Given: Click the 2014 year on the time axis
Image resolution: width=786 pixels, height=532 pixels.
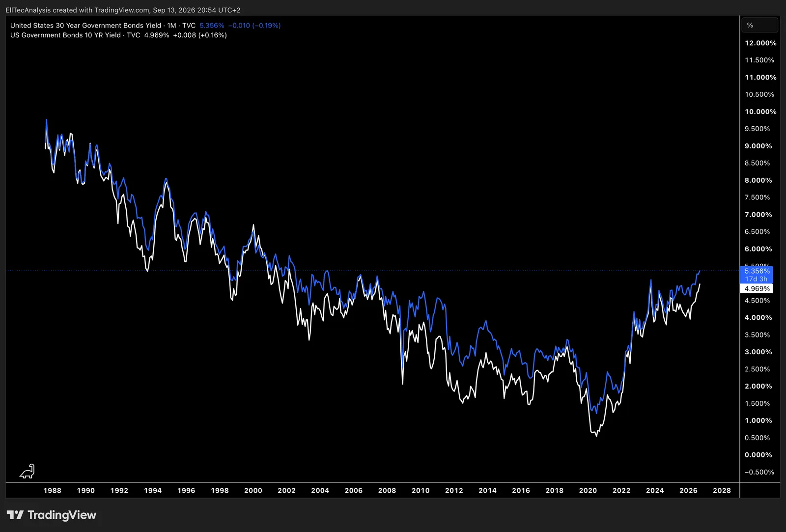Looking at the screenshot, I should click(487, 490).
